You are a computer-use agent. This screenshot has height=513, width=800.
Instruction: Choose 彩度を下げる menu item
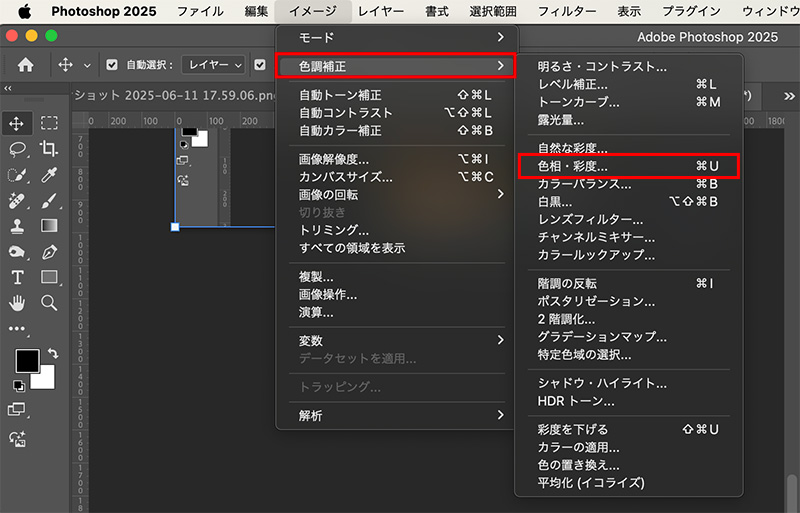coord(629,429)
